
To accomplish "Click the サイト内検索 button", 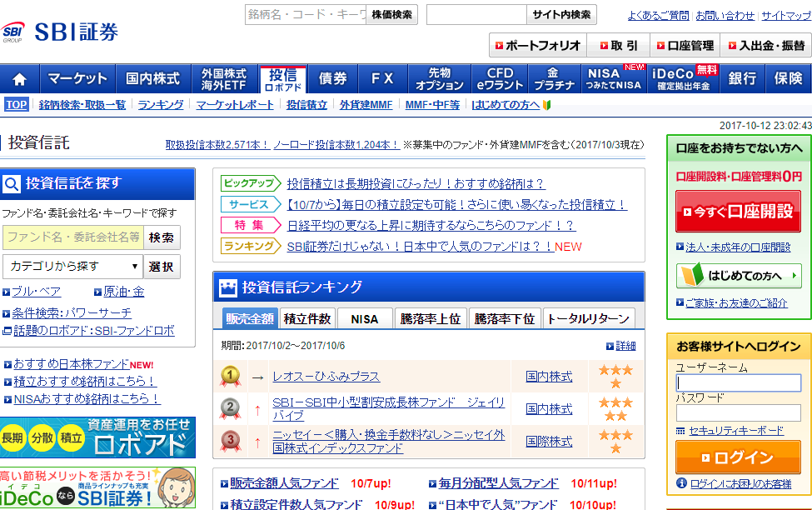I will click(561, 14).
